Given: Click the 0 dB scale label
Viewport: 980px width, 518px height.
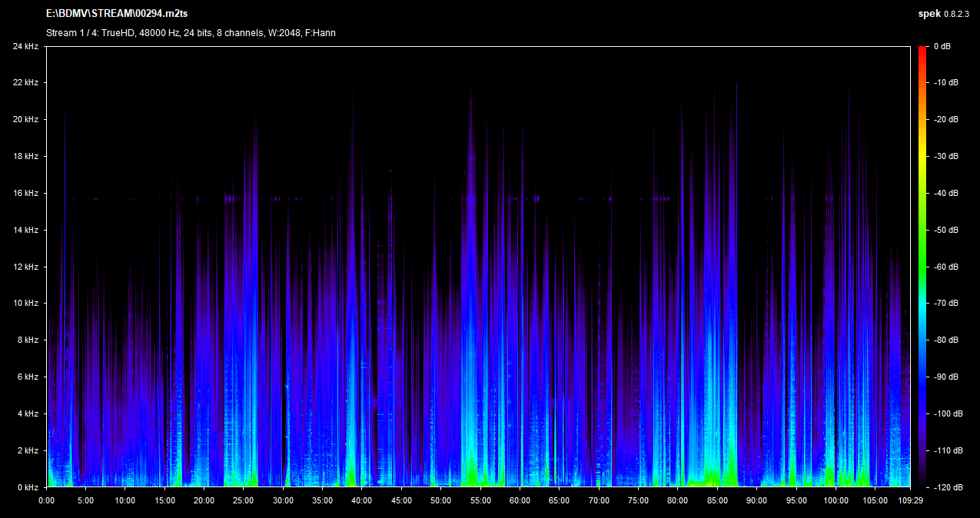Looking at the screenshot, I should pyautogui.click(x=942, y=46).
